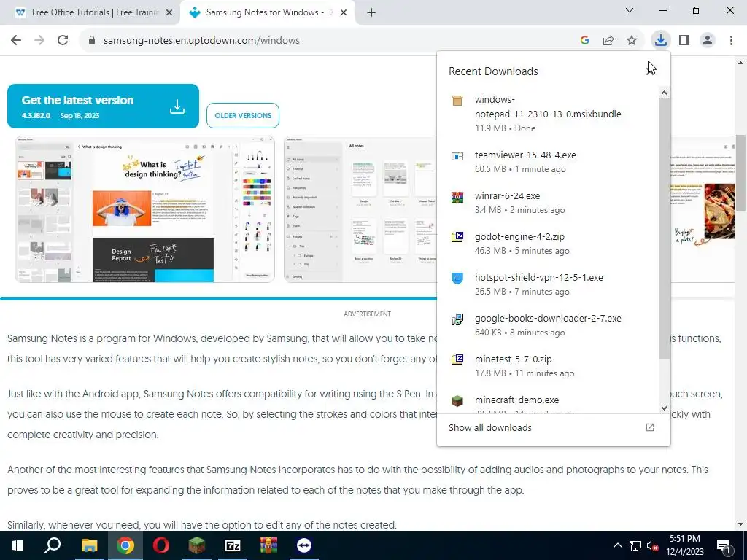Click the minetest zip file icon

click(x=457, y=359)
